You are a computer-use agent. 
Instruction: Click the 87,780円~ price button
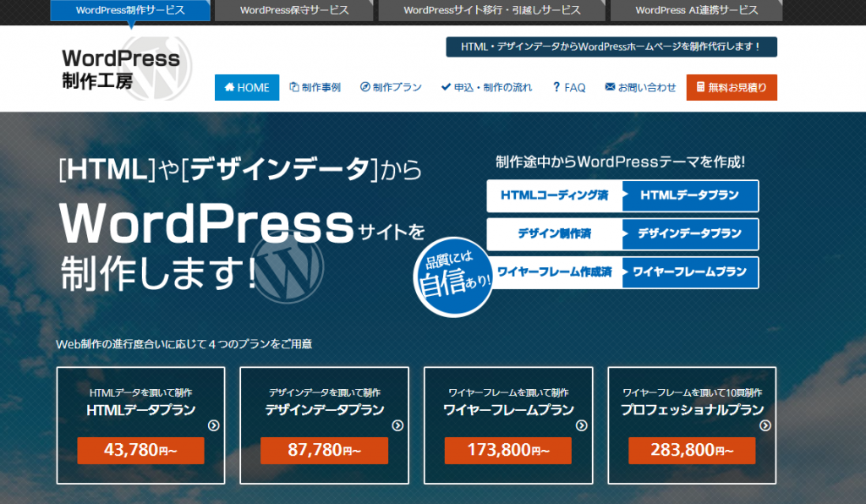[324, 451]
